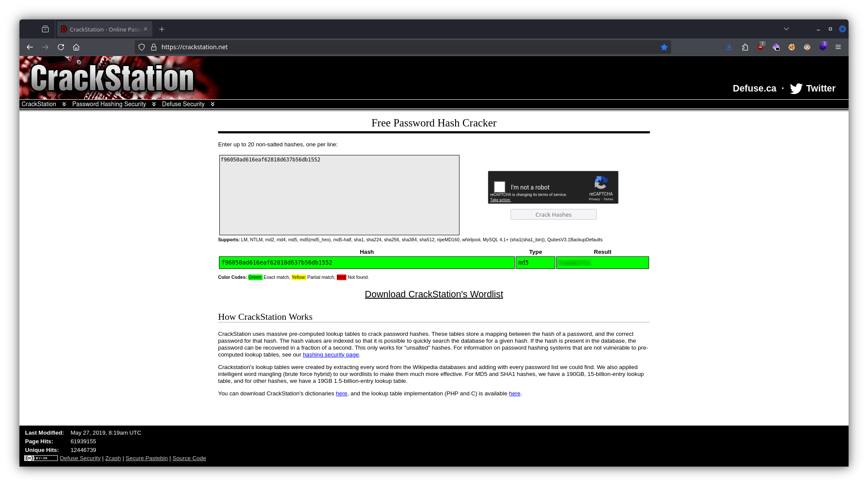Toggle the blue bookmark star
868x486 pixels.
click(664, 47)
